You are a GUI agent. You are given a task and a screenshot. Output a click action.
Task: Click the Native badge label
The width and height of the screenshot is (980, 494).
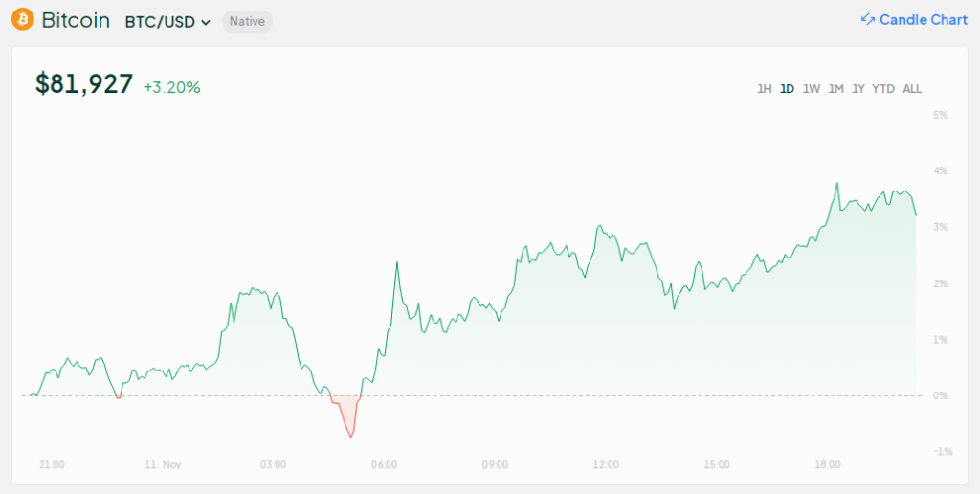point(247,21)
